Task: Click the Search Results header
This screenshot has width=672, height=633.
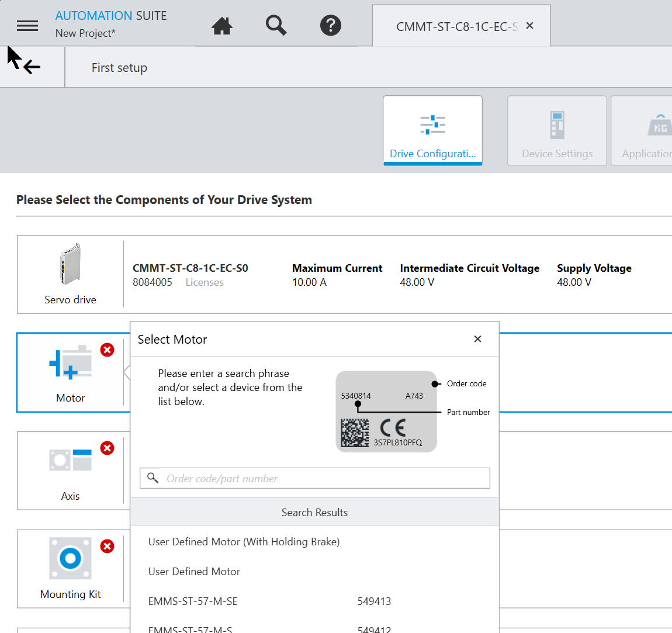Action: point(314,513)
